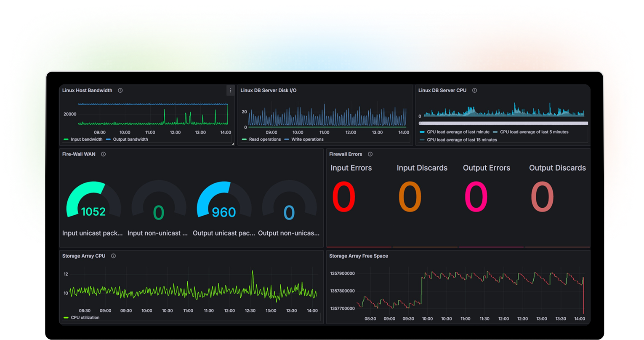Open the Linux DB Server Disk I/O title menu
This screenshot has width=644, height=340.
pyautogui.click(x=268, y=91)
